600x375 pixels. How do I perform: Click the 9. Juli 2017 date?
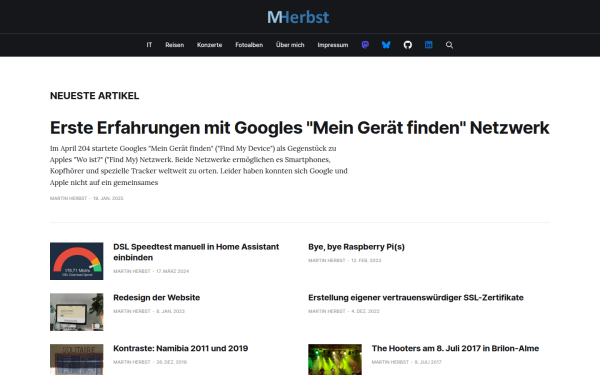click(x=428, y=362)
